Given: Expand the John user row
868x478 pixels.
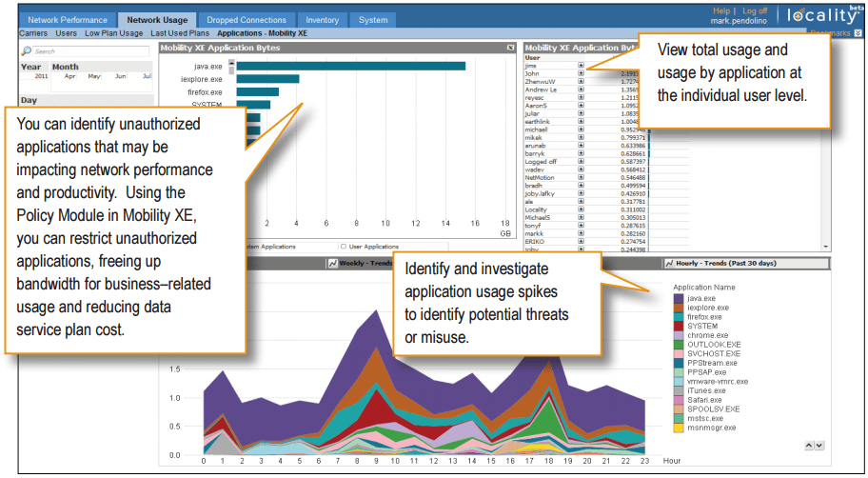Looking at the screenshot, I should click(x=581, y=73).
